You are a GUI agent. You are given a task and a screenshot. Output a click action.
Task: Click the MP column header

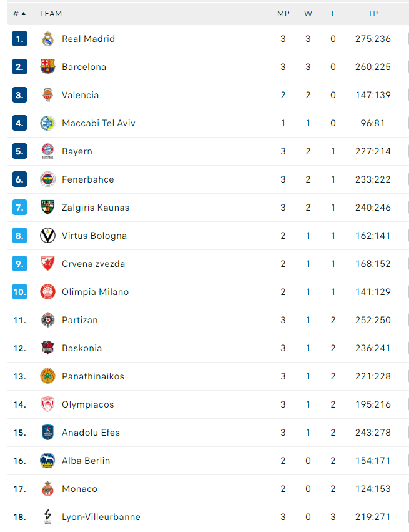pyautogui.click(x=283, y=13)
